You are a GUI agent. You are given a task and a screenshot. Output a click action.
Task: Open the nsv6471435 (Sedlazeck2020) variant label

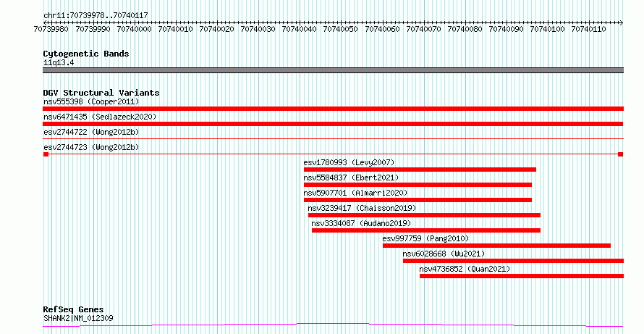tap(100, 117)
